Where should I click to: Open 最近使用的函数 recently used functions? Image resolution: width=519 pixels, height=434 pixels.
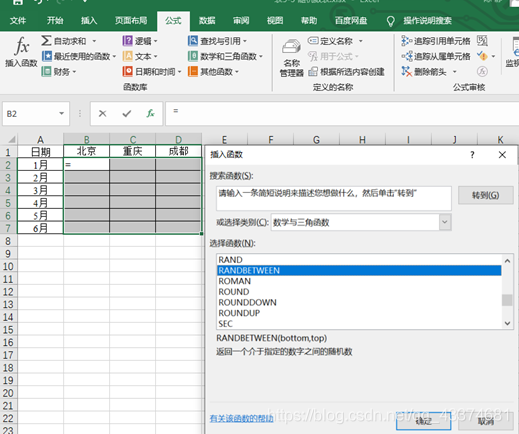coord(79,56)
